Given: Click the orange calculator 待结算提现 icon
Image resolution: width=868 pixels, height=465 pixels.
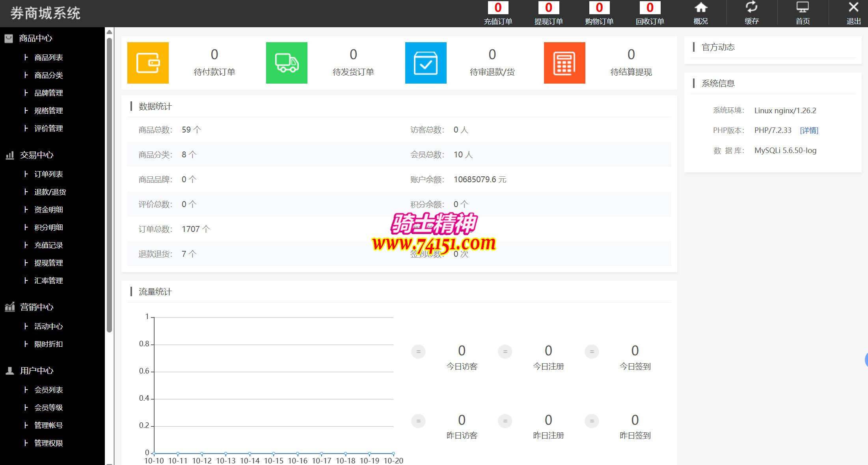Looking at the screenshot, I should [x=564, y=63].
